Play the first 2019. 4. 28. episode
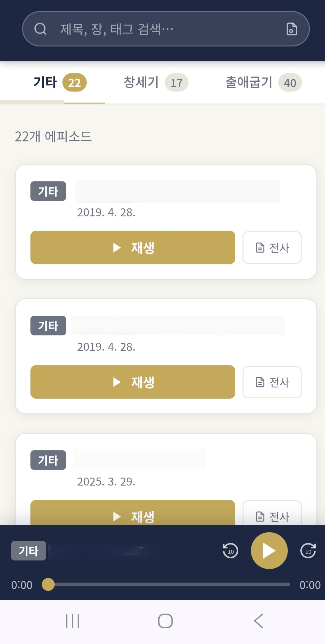325x644 pixels. coord(133,248)
